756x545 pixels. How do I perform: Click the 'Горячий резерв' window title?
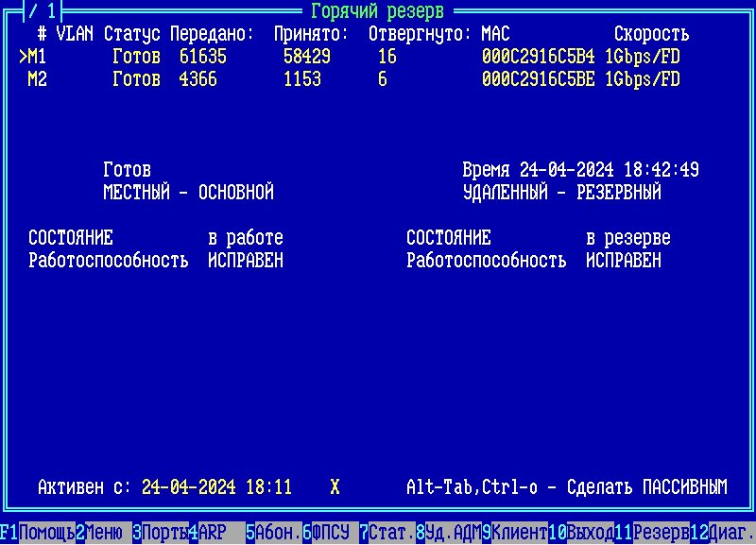pos(377,11)
